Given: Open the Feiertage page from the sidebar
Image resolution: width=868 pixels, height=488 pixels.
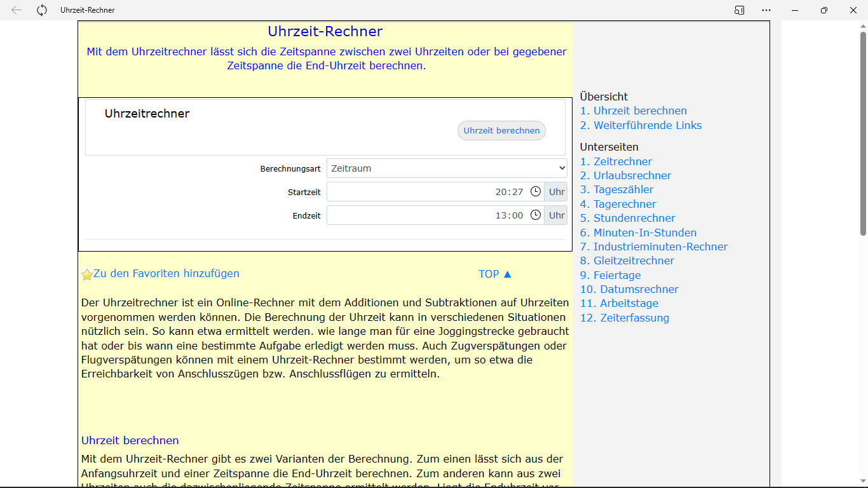Looking at the screenshot, I should 610,275.
